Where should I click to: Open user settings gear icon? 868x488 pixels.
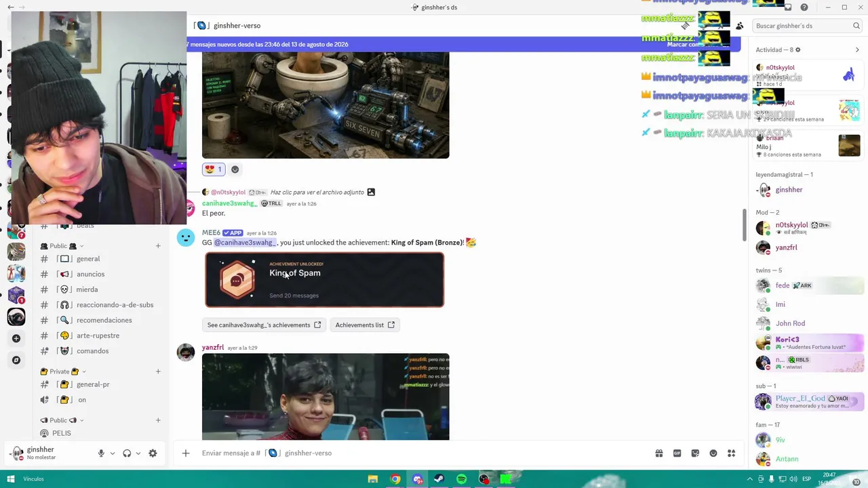click(x=153, y=453)
